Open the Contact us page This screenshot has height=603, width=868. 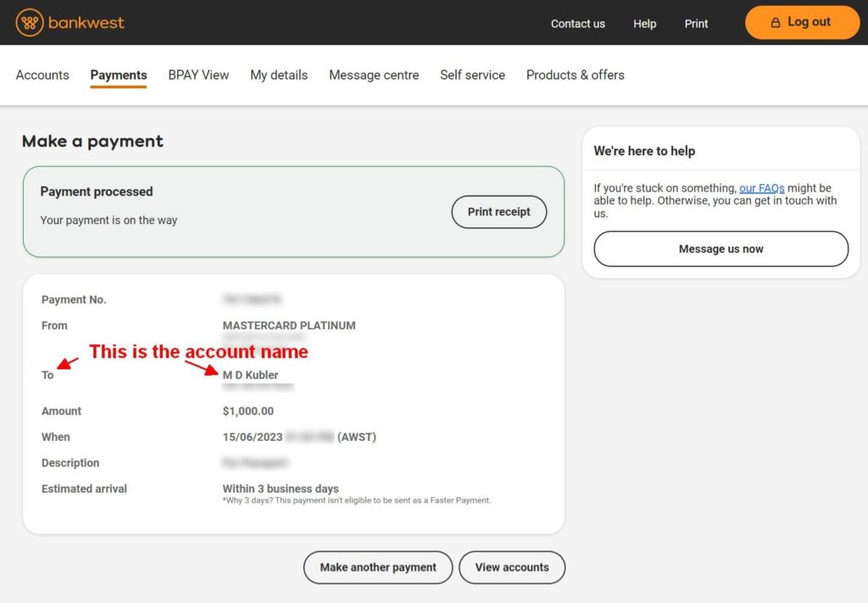coord(577,24)
